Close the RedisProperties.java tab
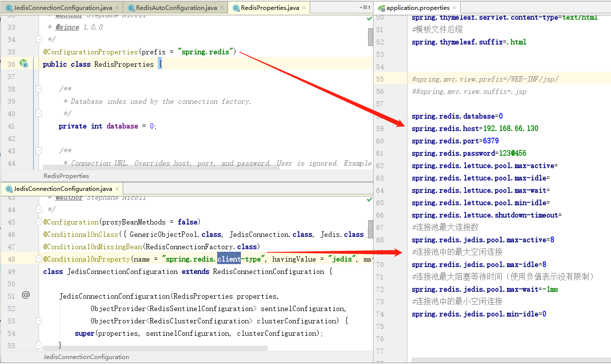The height and width of the screenshot is (364, 611). [x=304, y=8]
